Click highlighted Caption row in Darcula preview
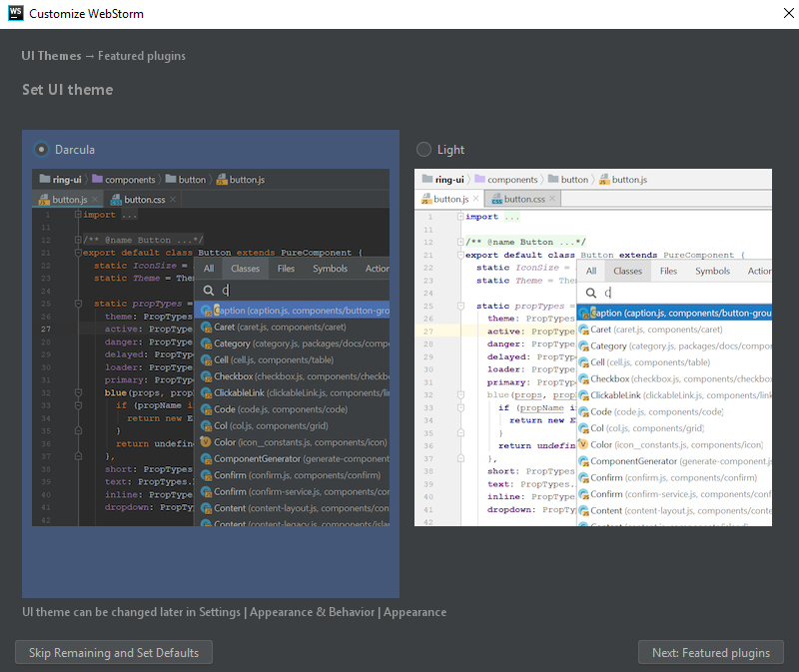This screenshot has height=672, width=799. [x=293, y=311]
